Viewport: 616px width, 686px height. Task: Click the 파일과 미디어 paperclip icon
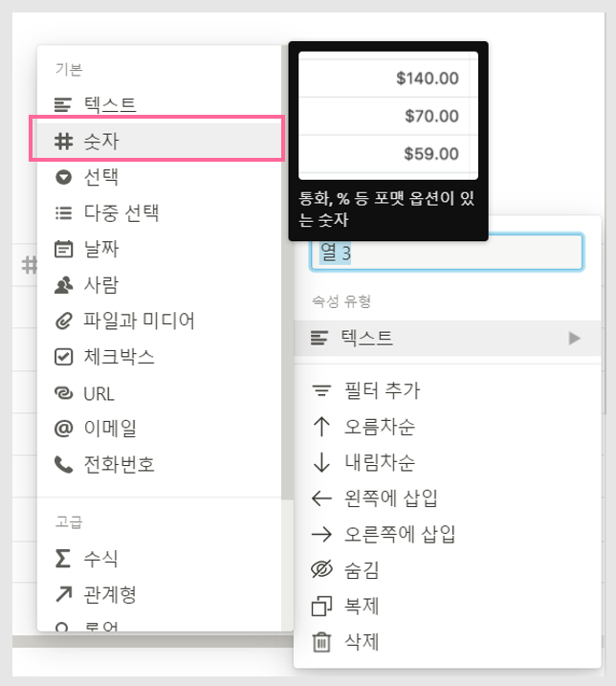pyautogui.click(x=63, y=321)
